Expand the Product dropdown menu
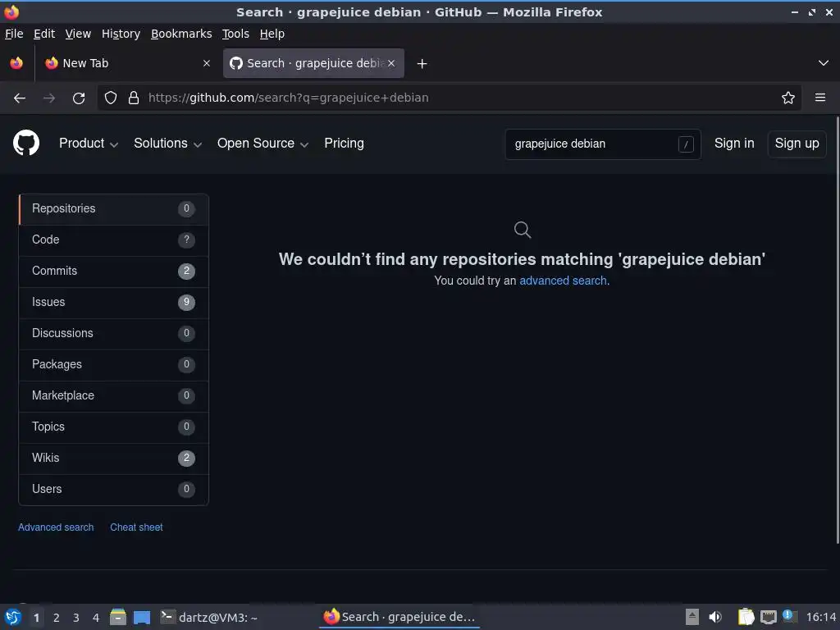This screenshot has width=840, height=630. [x=89, y=143]
